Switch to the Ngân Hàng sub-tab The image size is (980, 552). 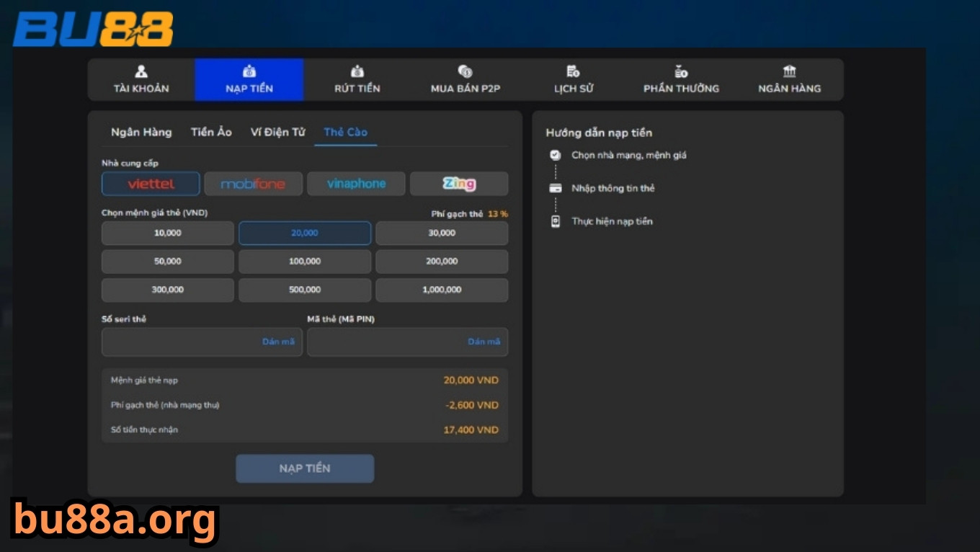click(141, 132)
